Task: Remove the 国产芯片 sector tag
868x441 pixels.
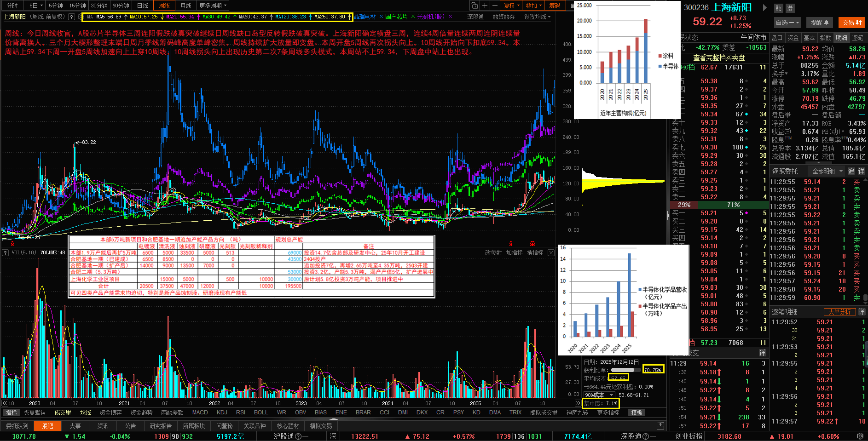Action: (413, 17)
